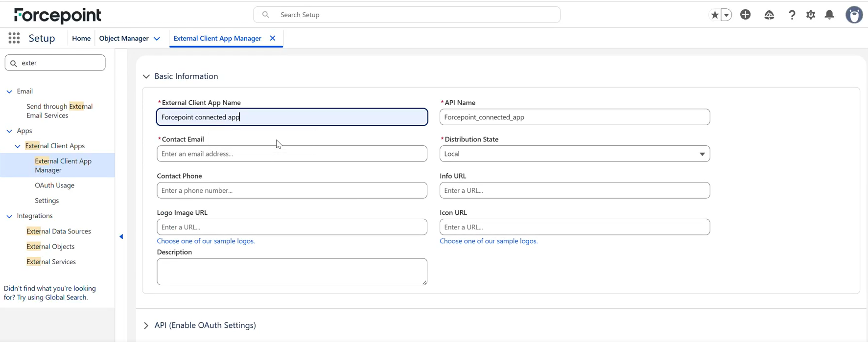Open Send through External Email Services
Viewport: 868px width, 342px height.
click(59, 111)
